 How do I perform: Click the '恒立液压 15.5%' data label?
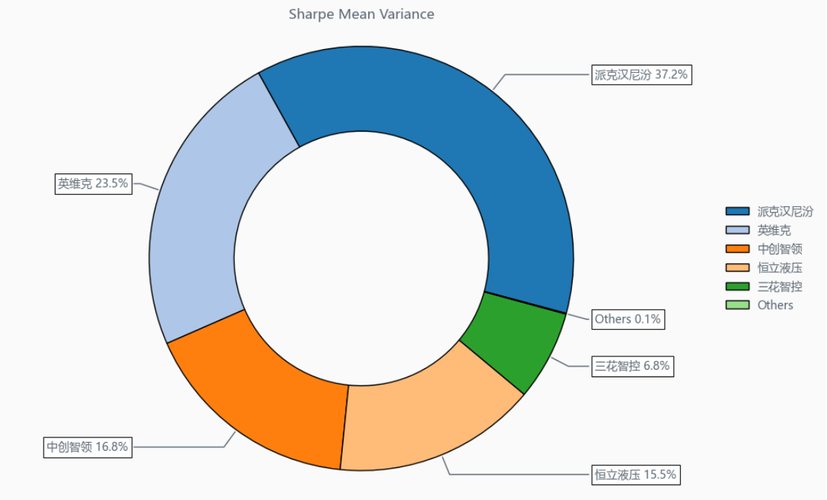pyautogui.click(x=636, y=475)
